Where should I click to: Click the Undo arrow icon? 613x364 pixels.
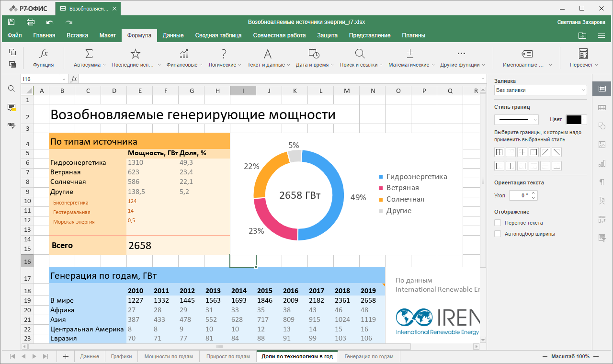tap(50, 22)
